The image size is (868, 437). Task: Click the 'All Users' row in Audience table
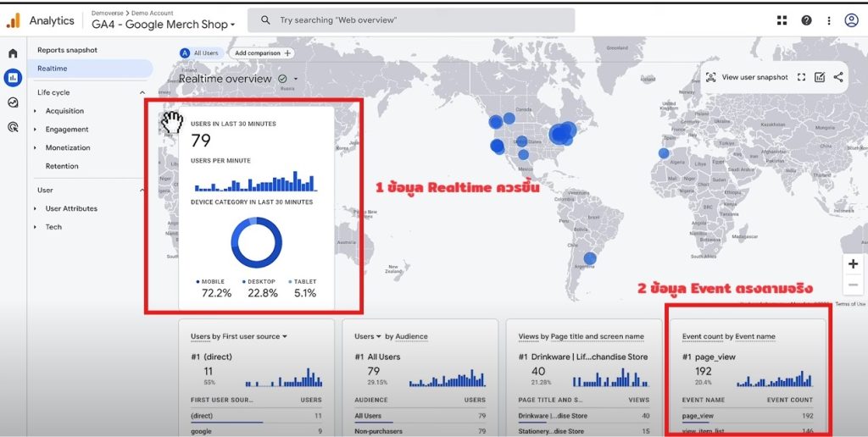(x=420, y=416)
